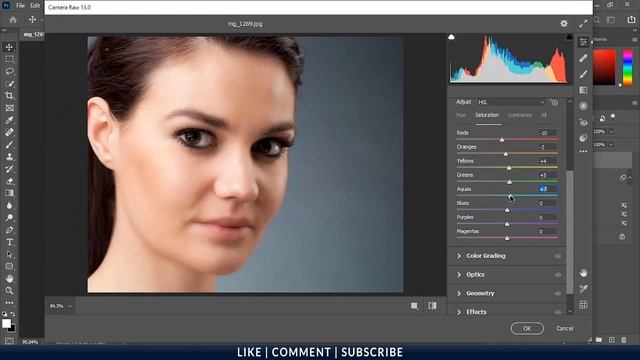640x360 pixels.
Task: Toggle the color sampler tool in Camera Raw
Action: pyautogui.click(x=583, y=289)
